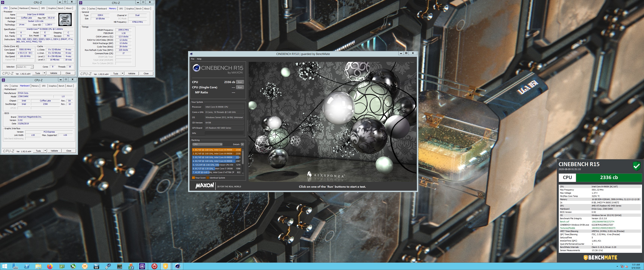Open BenchMate yellow shield taskbar icon
This screenshot has height=270, width=644.
(165, 266)
